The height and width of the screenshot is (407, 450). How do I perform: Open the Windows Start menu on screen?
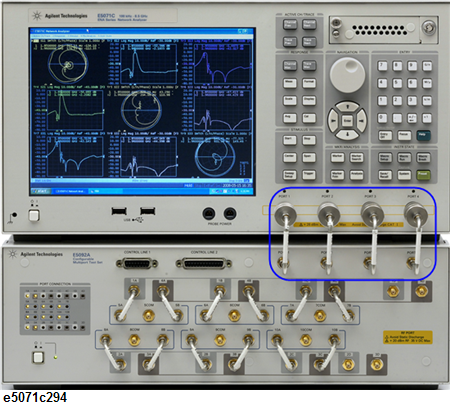(41, 191)
